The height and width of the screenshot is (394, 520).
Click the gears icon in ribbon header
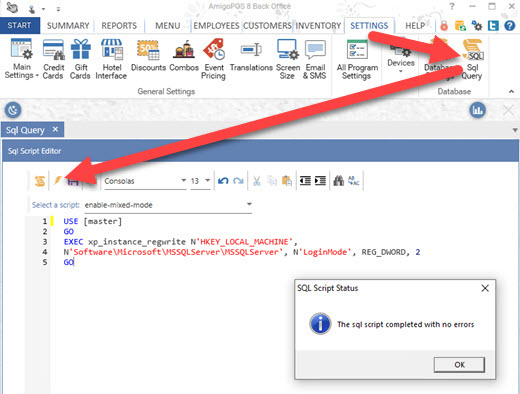(477, 26)
